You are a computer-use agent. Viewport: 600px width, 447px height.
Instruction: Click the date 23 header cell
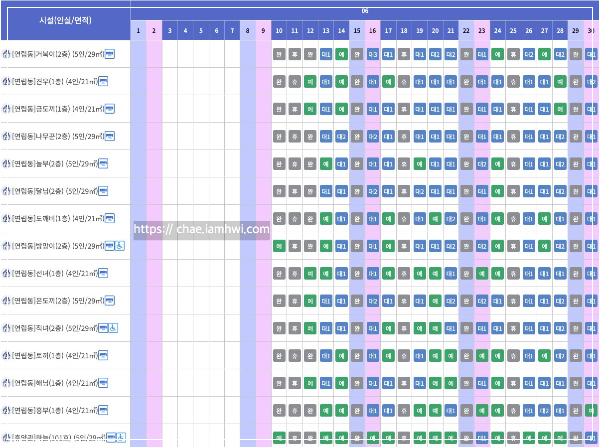[x=482, y=30]
